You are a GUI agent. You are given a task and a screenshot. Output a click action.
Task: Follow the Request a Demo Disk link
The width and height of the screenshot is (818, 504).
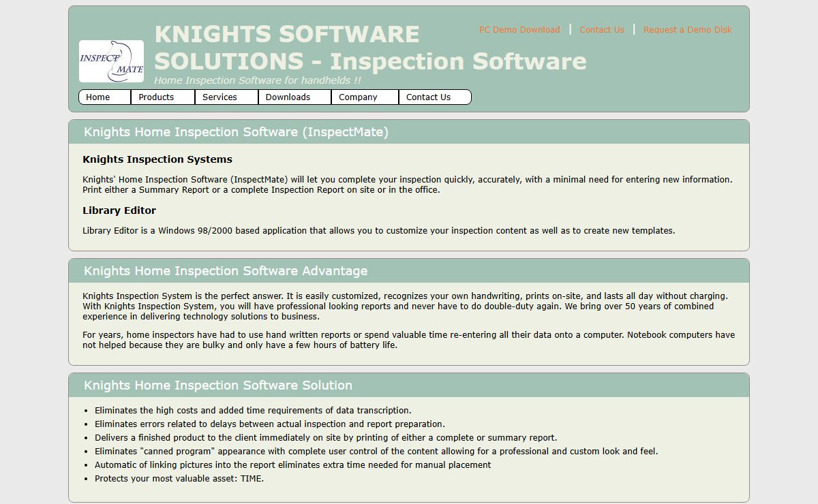pyautogui.click(x=688, y=30)
